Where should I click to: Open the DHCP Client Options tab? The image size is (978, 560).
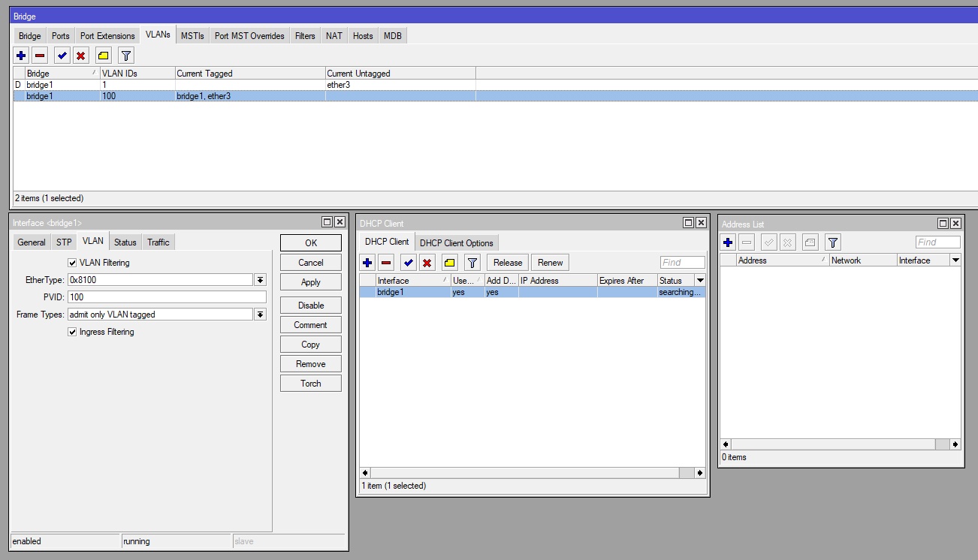(456, 242)
